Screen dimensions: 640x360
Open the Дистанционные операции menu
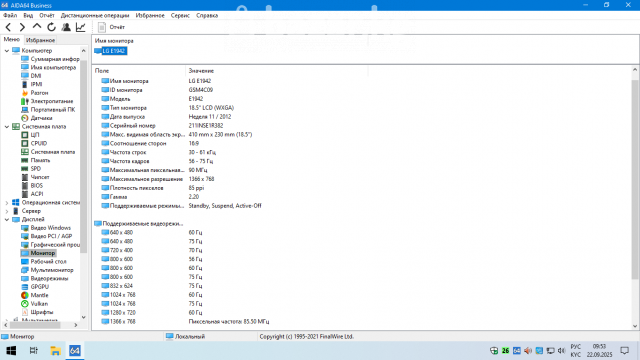tap(95, 16)
